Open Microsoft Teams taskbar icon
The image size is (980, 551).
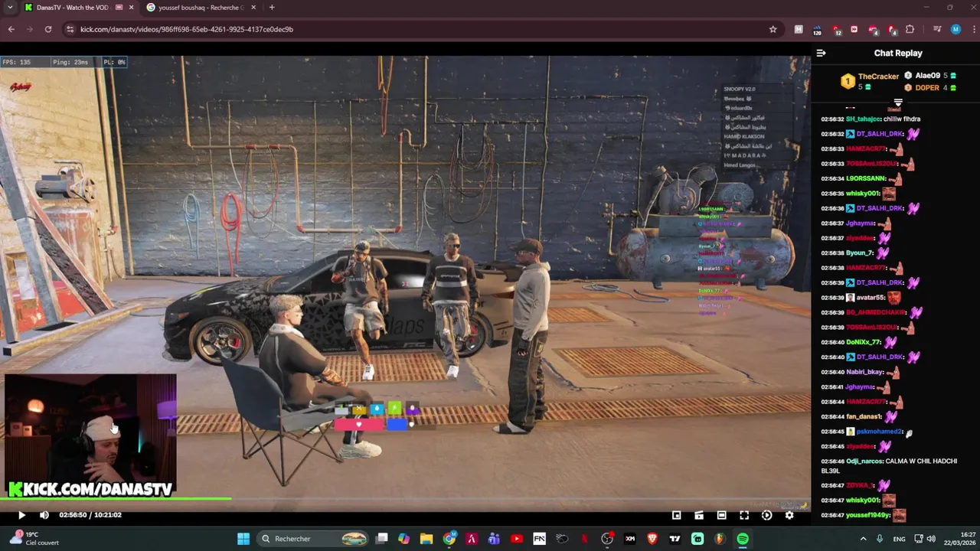[x=494, y=539]
